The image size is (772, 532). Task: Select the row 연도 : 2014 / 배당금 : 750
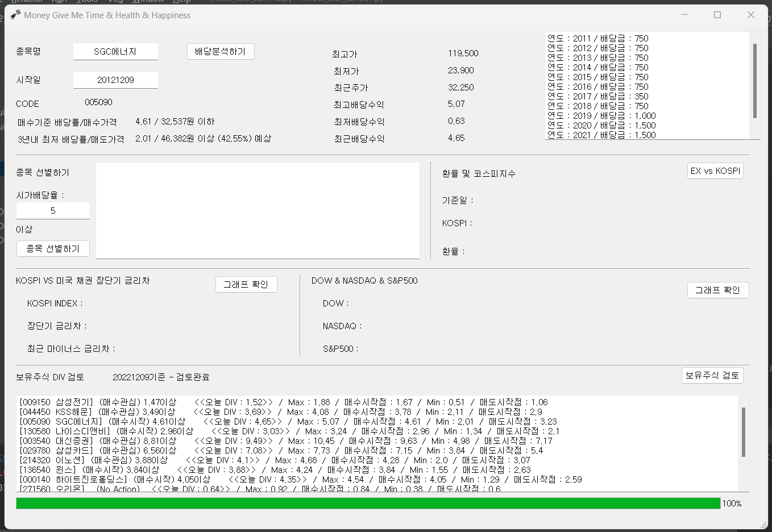point(597,67)
